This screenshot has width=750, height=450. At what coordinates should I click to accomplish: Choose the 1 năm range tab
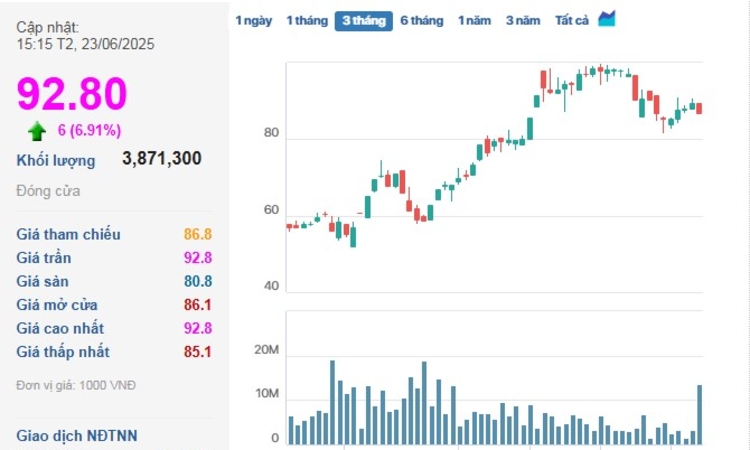pos(475,21)
